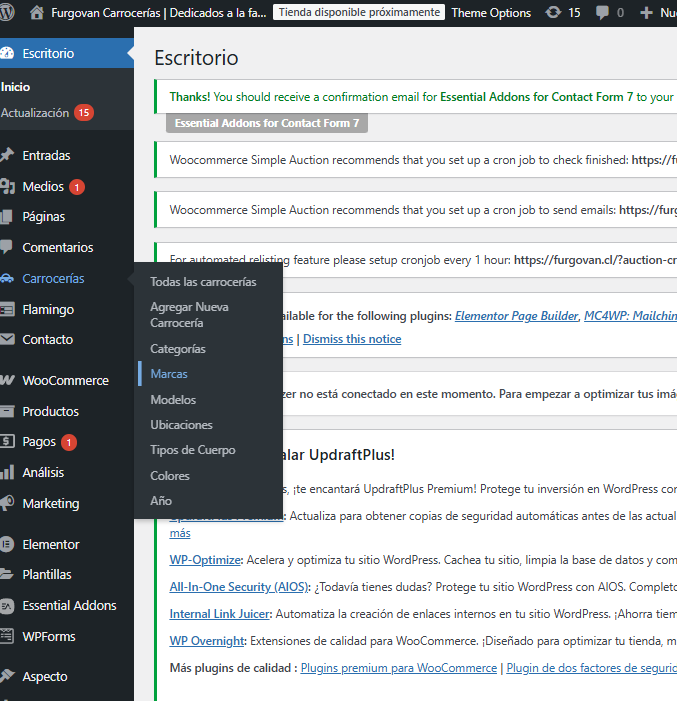Viewport: 677px width, 701px height.
Task: Click the Medios notification badge 1
Action: pos(77,187)
